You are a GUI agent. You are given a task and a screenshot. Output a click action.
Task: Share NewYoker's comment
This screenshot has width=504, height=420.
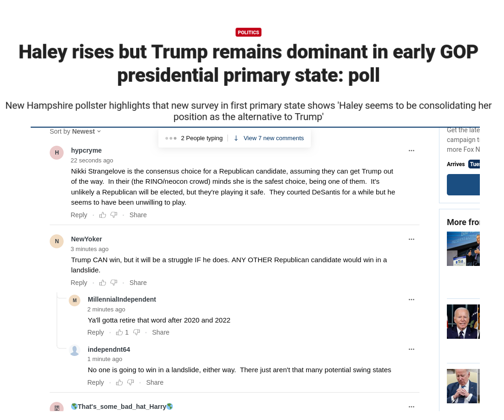click(x=138, y=283)
